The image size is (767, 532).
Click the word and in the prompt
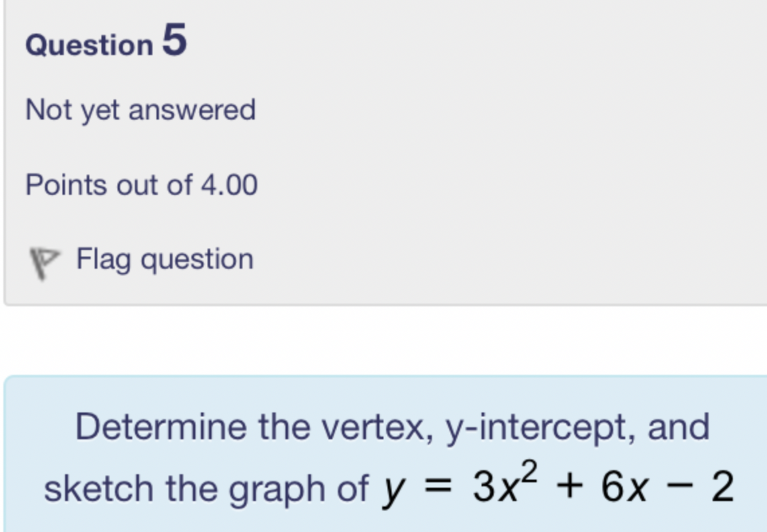pyautogui.click(x=678, y=427)
